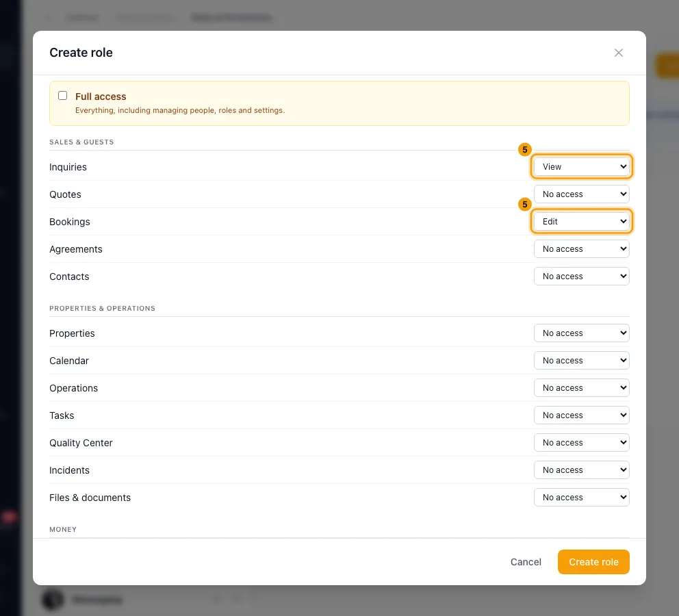
Task: Click the Agreements row label
Action: (76, 249)
